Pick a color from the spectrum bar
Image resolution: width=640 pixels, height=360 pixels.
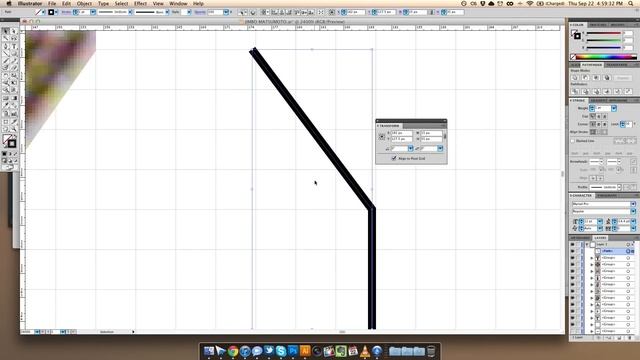(606, 57)
